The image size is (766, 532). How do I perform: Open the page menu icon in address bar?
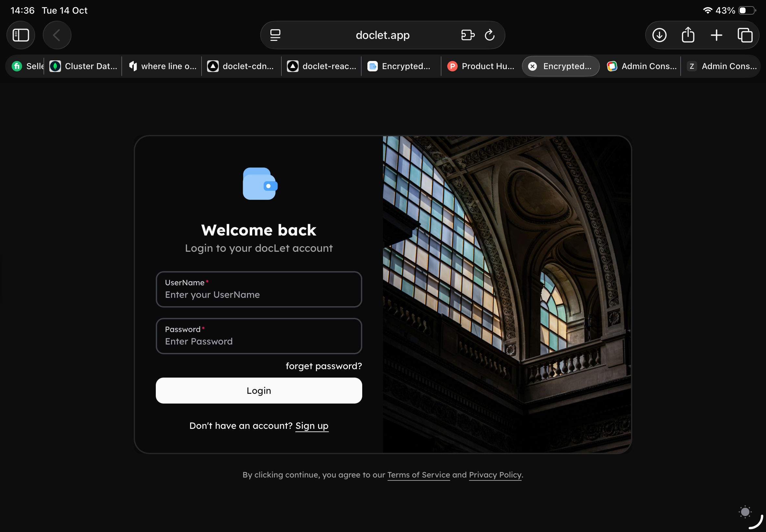(x=275, y=35)
